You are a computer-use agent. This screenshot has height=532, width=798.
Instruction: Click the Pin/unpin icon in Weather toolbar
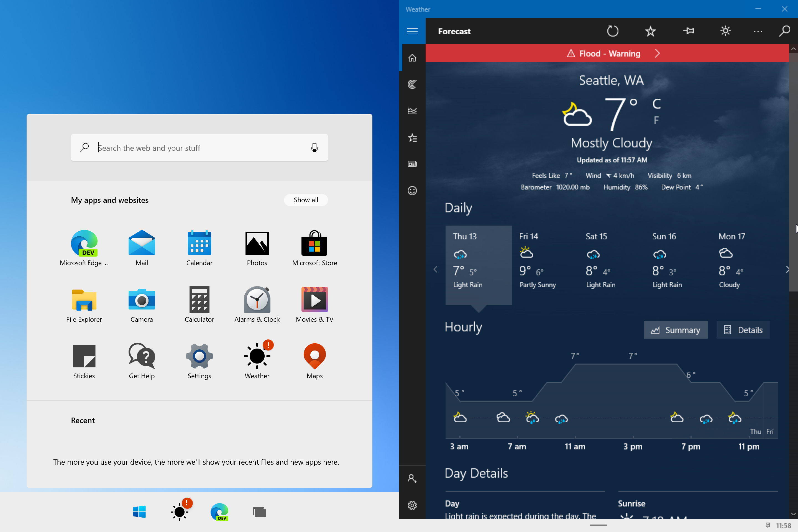(x=689, y=31)
